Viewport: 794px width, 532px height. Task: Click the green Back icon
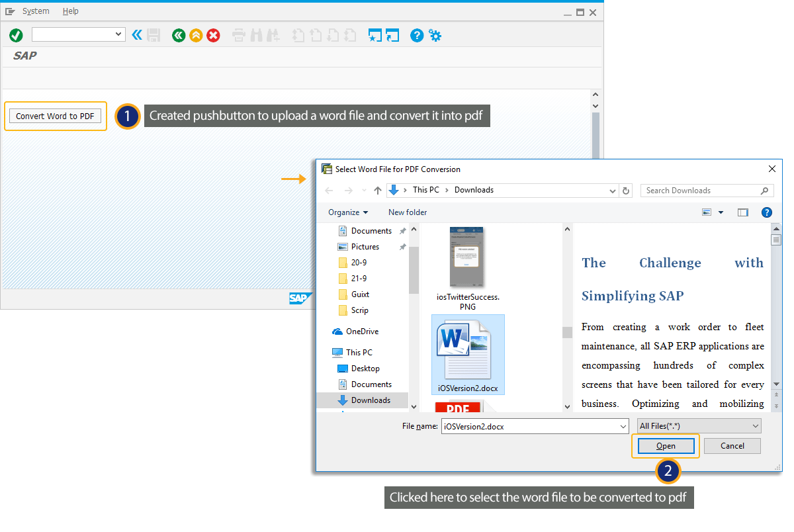(x=178, y=35)
